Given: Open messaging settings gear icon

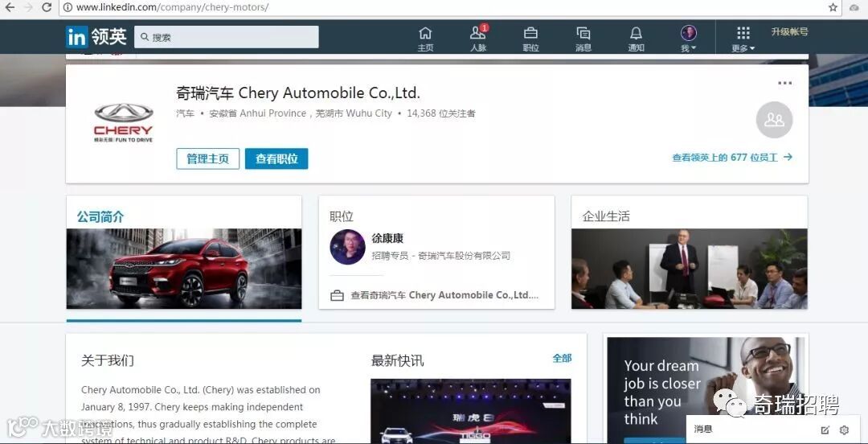Looking at the screenshot, I should coord(844,430).
